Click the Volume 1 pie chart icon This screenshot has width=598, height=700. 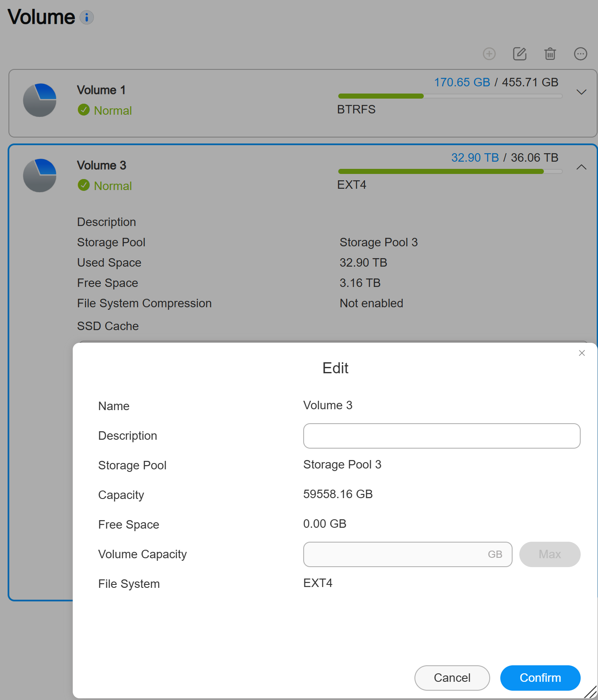tap(40, 100)
